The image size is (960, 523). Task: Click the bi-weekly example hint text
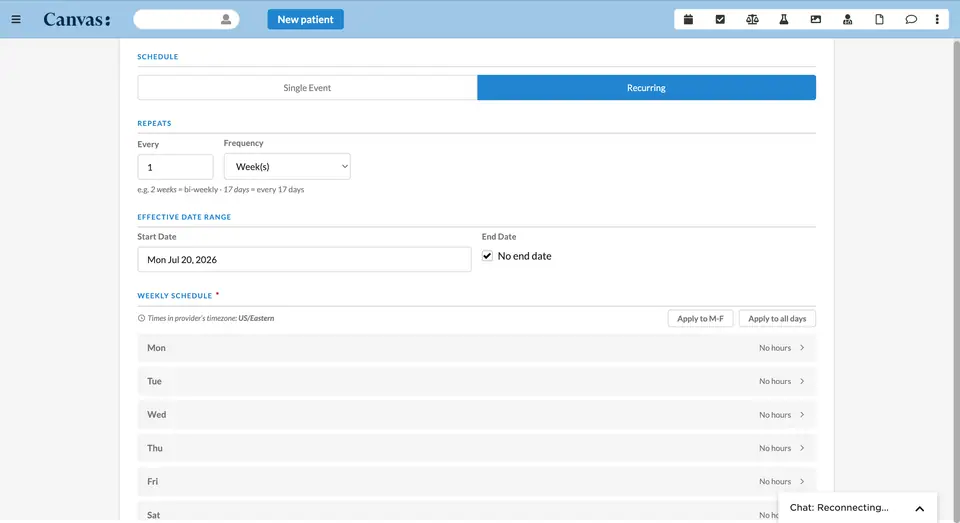[220, 190]
